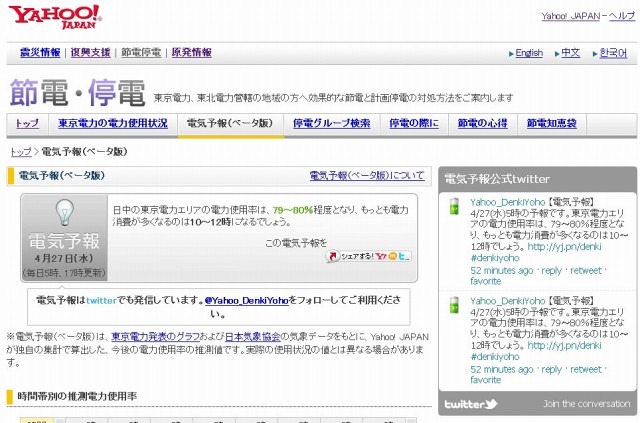Click 52 minutes ago on first tweet
Screen dimensions: 640x423
tap(502, 271)
